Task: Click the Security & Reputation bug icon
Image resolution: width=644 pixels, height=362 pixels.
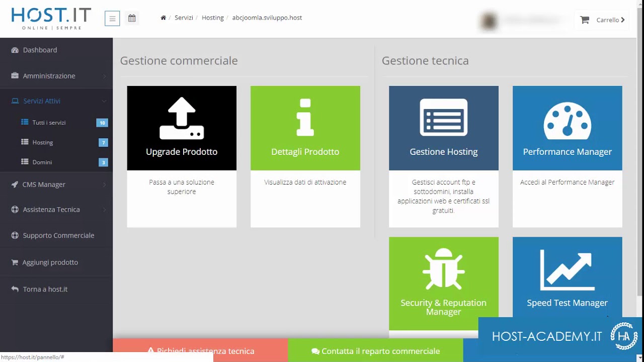Action: coord(443,269)
